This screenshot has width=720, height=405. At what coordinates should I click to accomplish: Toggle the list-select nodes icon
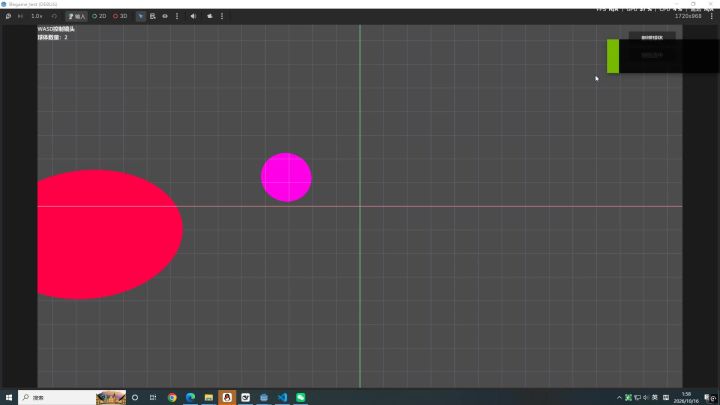click(153, 16)
